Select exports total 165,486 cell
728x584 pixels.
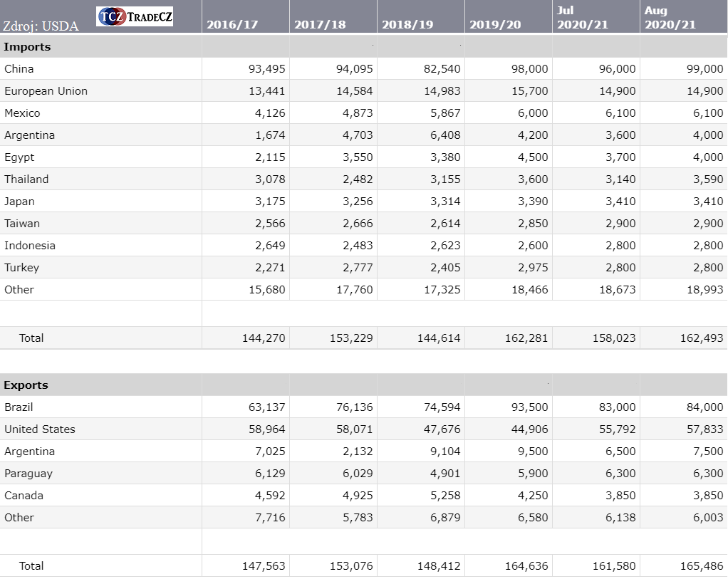(x=701, y=566)
